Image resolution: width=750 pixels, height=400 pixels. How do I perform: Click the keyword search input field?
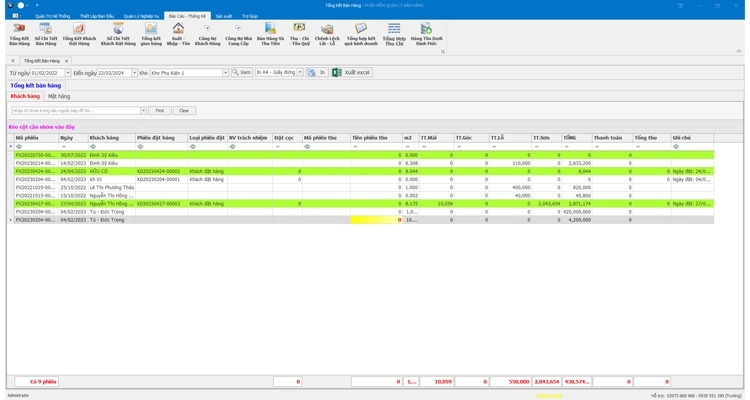point(76,111)
